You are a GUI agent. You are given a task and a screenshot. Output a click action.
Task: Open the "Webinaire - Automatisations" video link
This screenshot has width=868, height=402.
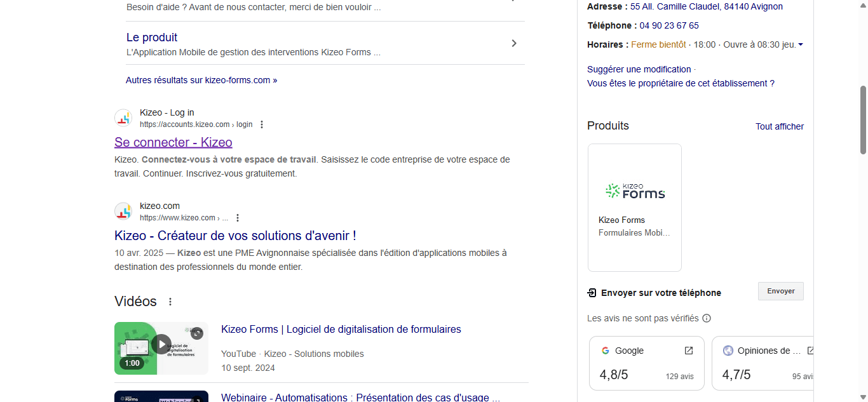pos(360,397)
